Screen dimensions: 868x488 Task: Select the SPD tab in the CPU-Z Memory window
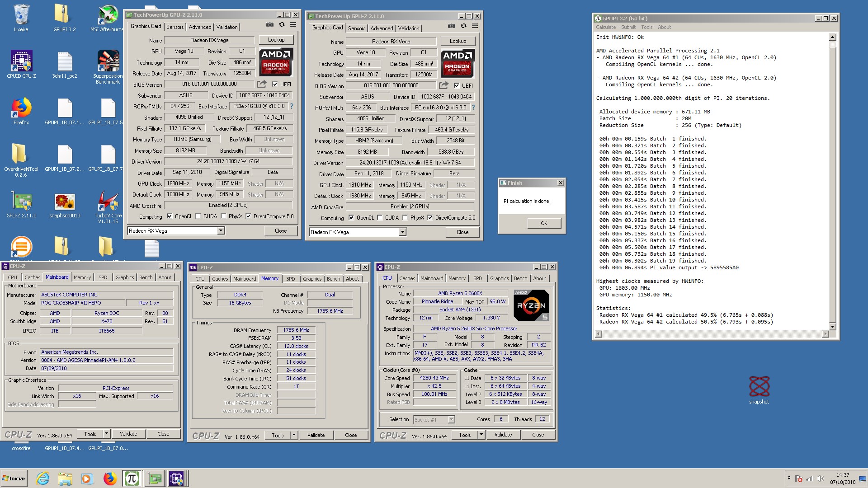[x=291, y=279]
